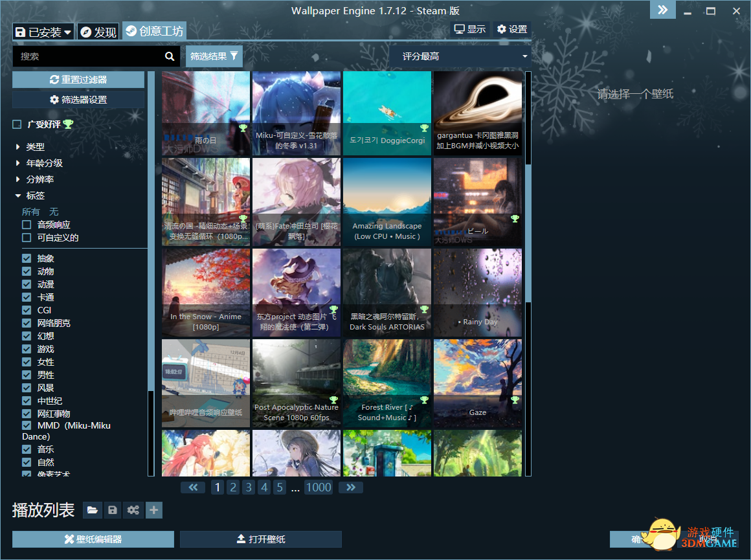
Task: Click the 打开壁纸 button
Action: (261, 539)
